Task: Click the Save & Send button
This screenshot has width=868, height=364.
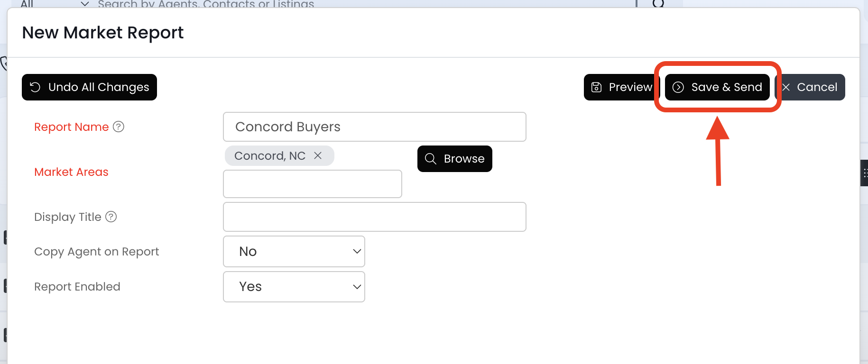Action: (x=717, y=87)
